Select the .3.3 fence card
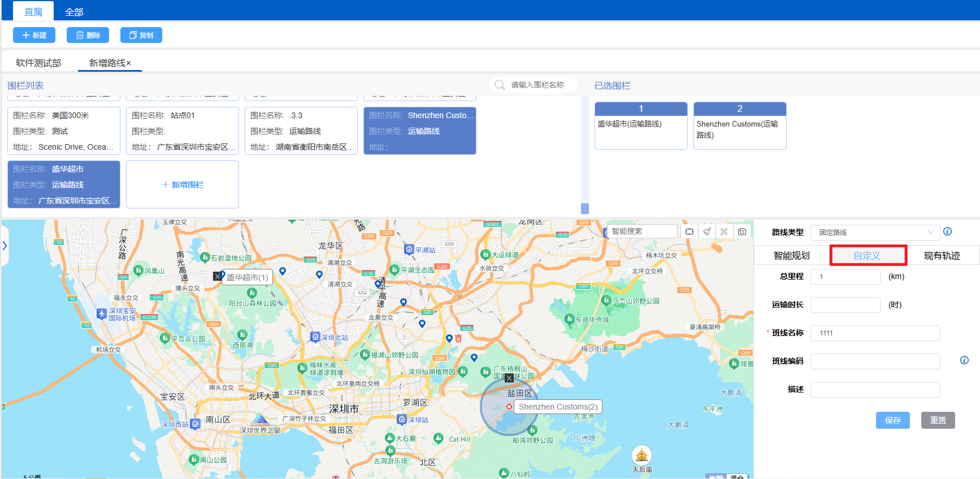 click(x=301, y=130)
